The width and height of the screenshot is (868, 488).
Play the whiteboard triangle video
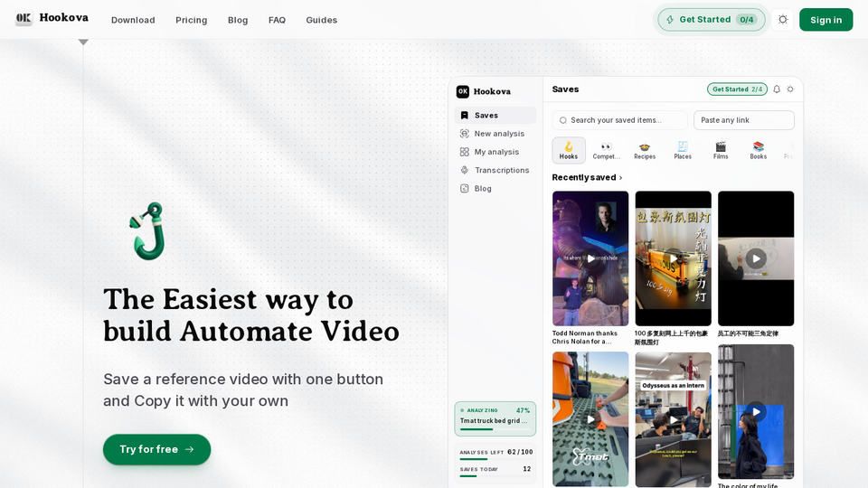(x=756, y=258)
